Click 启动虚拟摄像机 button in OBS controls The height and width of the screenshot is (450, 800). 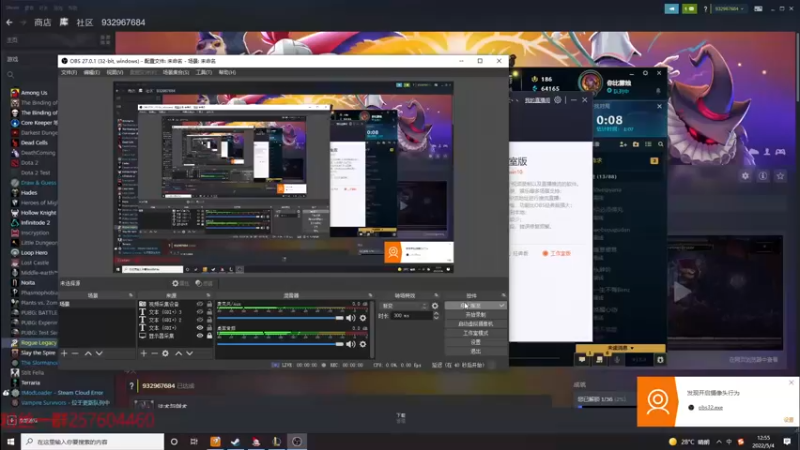(476, 324)
